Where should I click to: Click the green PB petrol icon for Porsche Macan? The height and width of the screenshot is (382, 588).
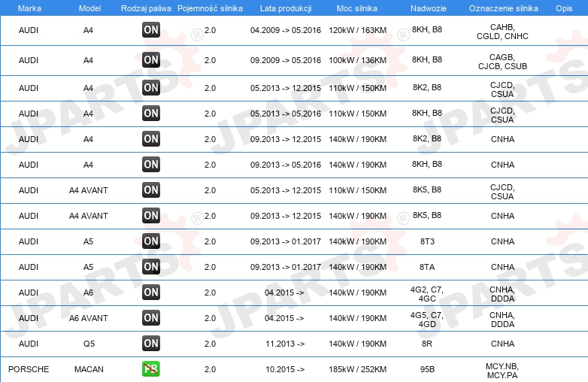coord(151,369)
